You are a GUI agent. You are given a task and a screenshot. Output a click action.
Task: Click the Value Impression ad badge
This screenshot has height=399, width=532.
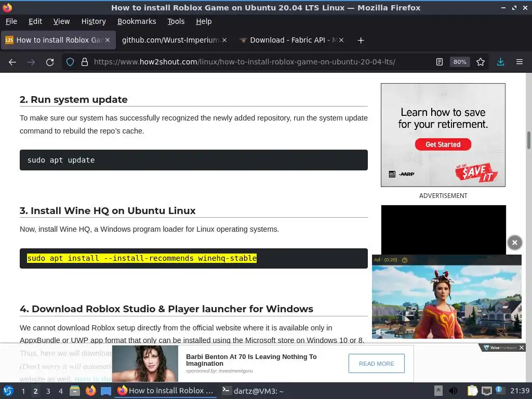coord(500,348)
